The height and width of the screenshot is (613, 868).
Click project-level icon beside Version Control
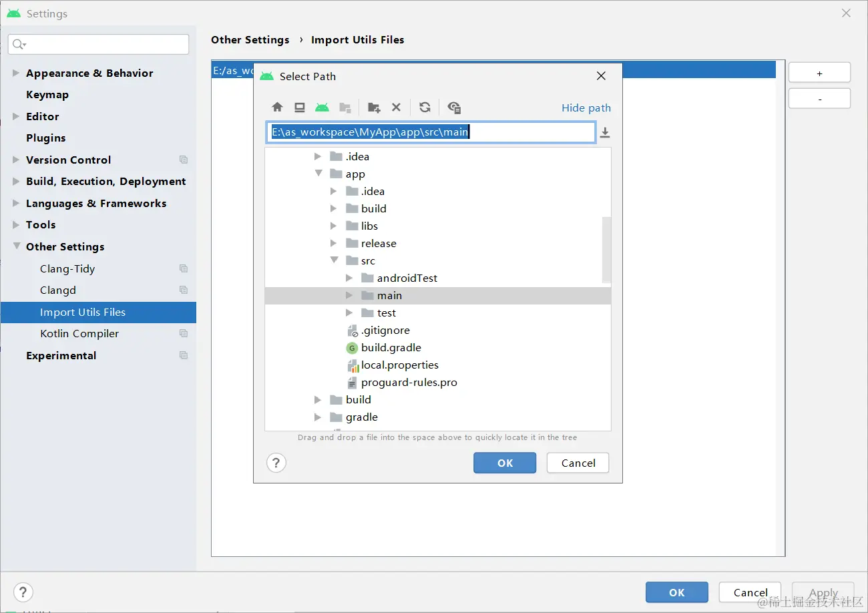click(x=184, y=160)
